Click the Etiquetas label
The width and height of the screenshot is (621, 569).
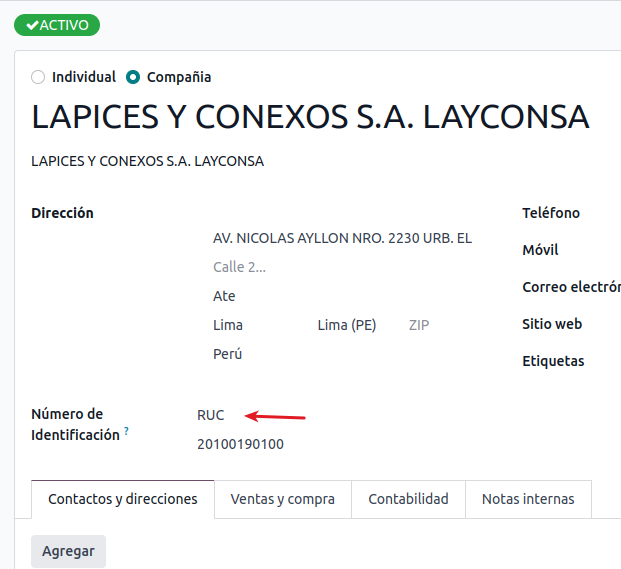pyautogui.click(x=553, y=361)
